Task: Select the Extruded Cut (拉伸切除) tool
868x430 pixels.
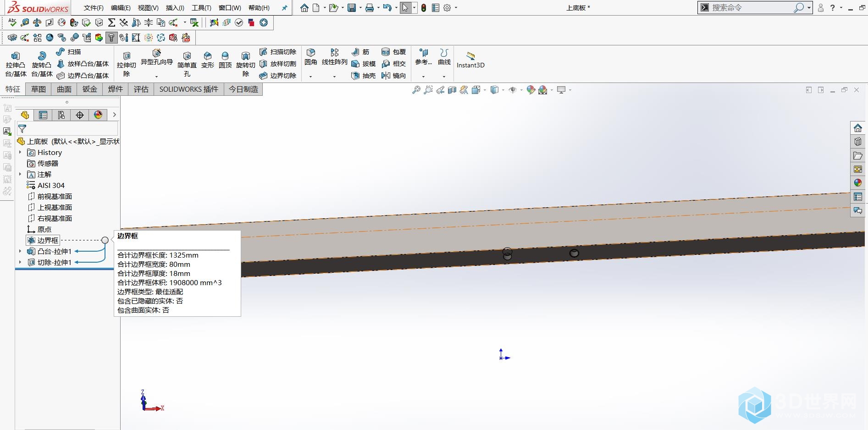Action: click(x=127, y=64)
